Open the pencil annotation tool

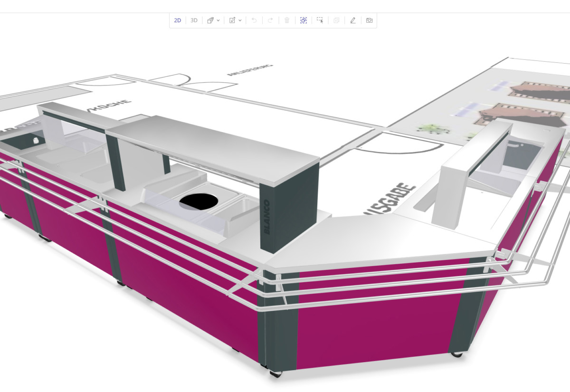coord(352,20)
